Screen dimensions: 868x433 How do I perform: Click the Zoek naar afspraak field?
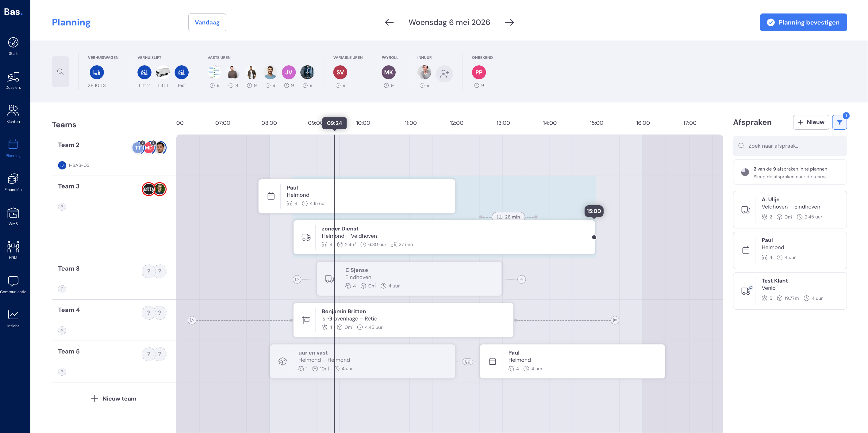tap(790, 146)
